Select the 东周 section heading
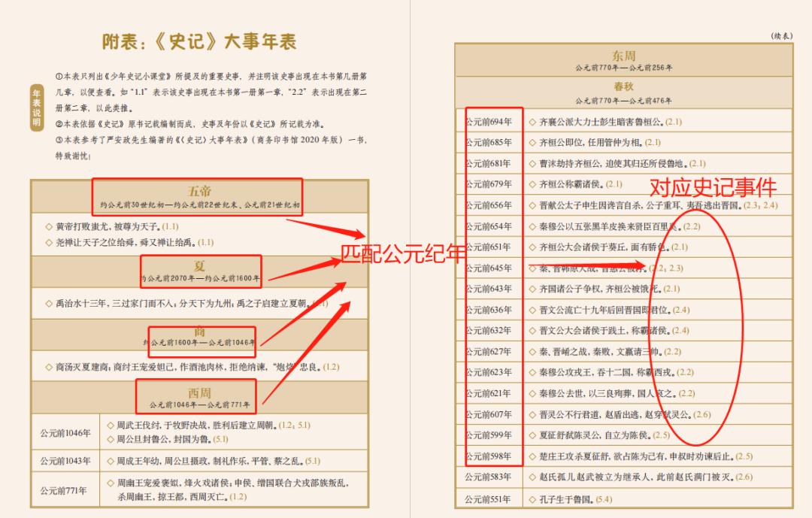Screen dimensions: 812x518 pyautogui.click(x=623, y=56)
